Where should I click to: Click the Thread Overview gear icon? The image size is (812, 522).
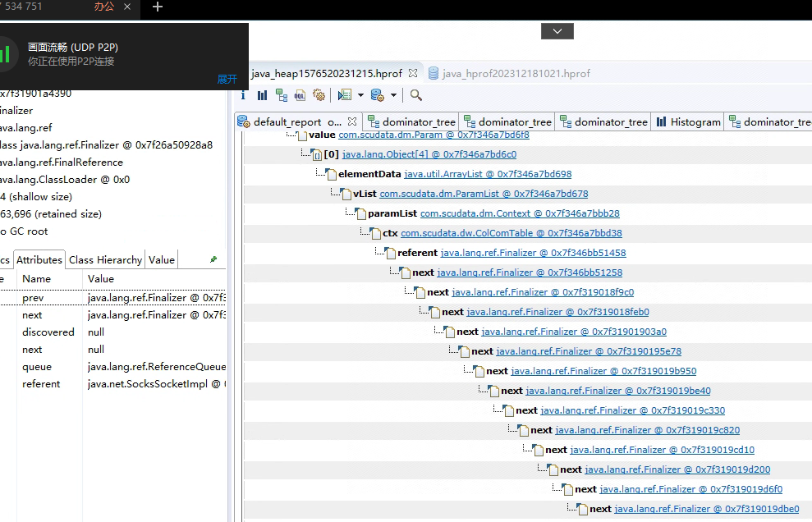tap(319, 95)
